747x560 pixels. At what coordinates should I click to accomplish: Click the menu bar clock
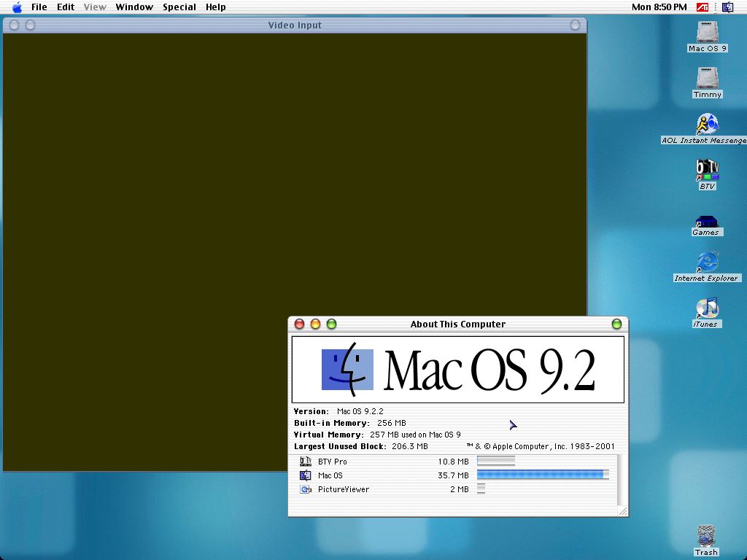[659, 7]
